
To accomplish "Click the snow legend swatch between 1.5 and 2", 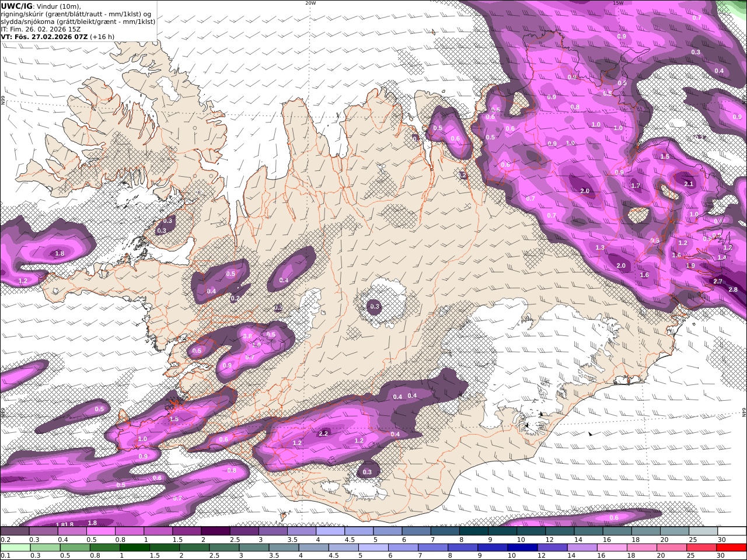I will 187,531.
